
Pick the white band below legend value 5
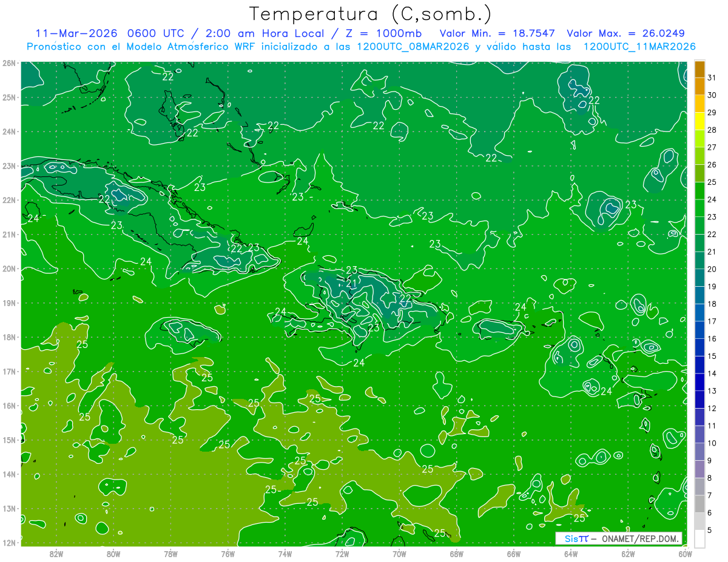pyautogui.click(x=700, y=539)
